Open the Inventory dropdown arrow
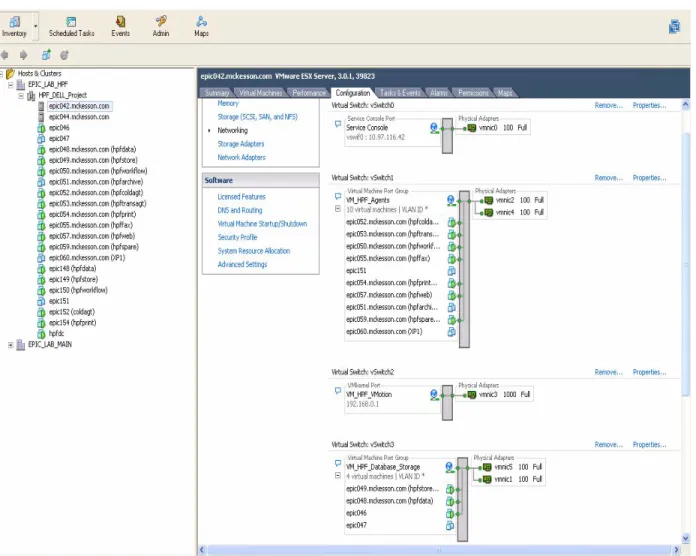Screen dimensions: 696x556 [35, 27]
